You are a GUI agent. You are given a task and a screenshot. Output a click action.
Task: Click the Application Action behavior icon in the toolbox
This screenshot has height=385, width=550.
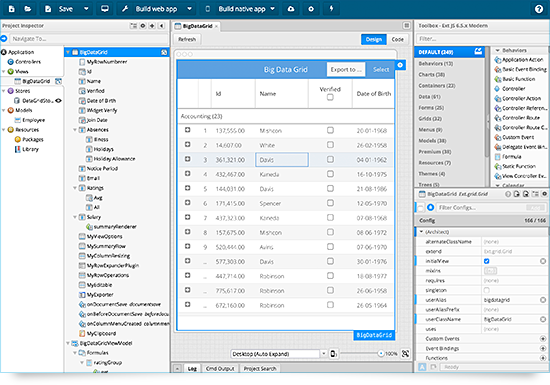pos(497,60)
